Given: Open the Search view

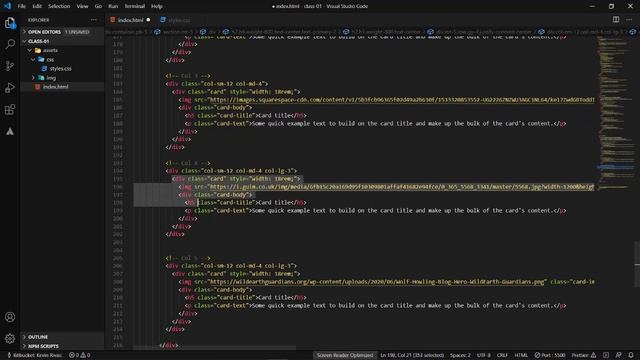Looking at the screenshot, I should coord(10,44).
